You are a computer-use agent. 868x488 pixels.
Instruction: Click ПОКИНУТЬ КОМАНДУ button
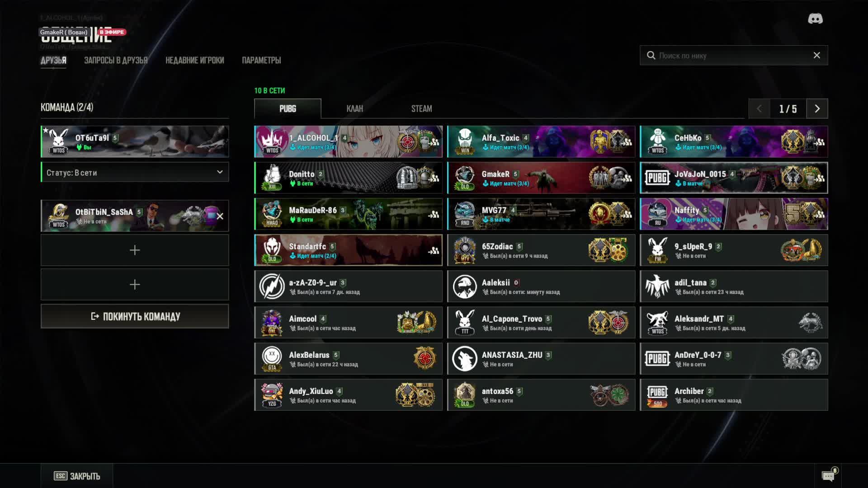tap(135, 316)
